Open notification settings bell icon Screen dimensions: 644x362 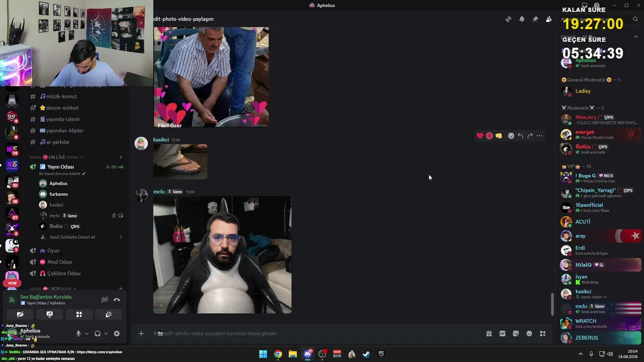[x=522, y=19]
